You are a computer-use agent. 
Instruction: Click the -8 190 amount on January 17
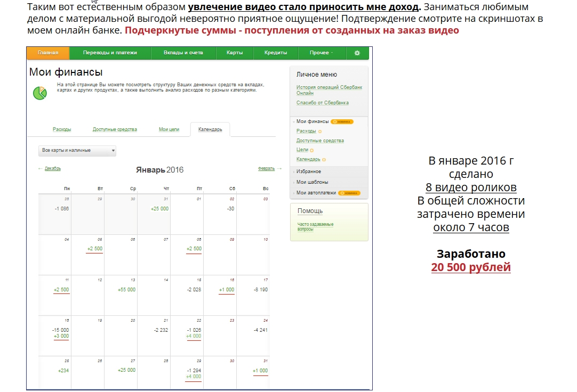(261, 290)
